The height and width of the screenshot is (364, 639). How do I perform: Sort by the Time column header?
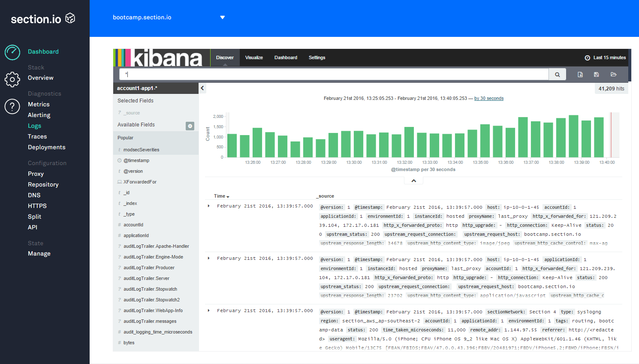(222, 196)
